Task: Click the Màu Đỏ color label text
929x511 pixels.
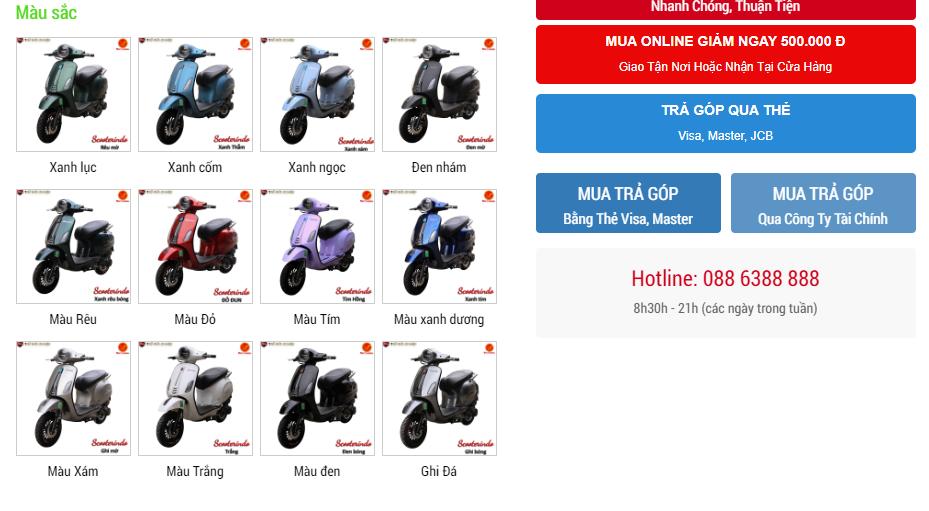Action: pos(195,320)
